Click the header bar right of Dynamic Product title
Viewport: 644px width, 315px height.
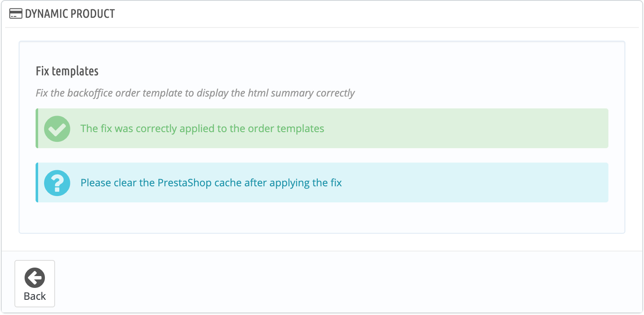(381, 14)
